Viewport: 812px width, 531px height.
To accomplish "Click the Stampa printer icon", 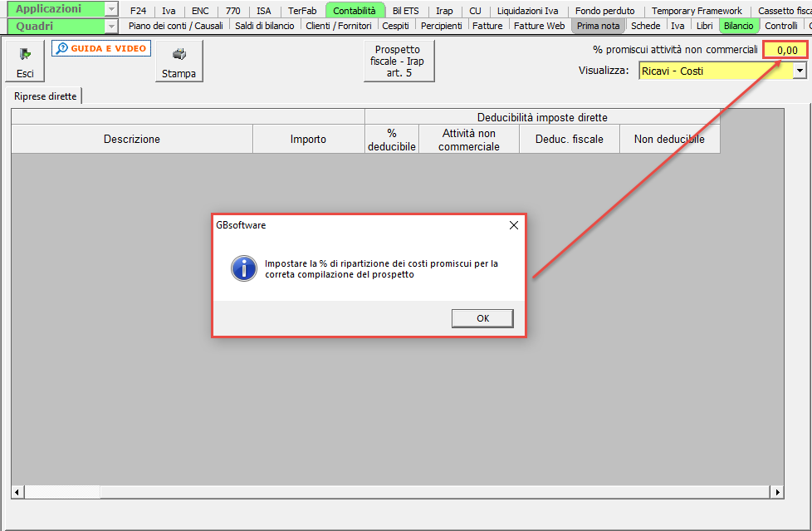I will click(x=179, y=61).
